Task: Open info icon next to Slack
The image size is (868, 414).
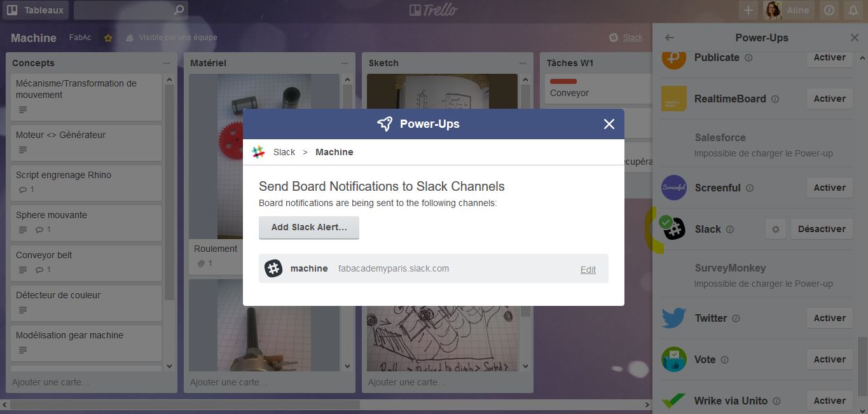Action: (730, 230)
